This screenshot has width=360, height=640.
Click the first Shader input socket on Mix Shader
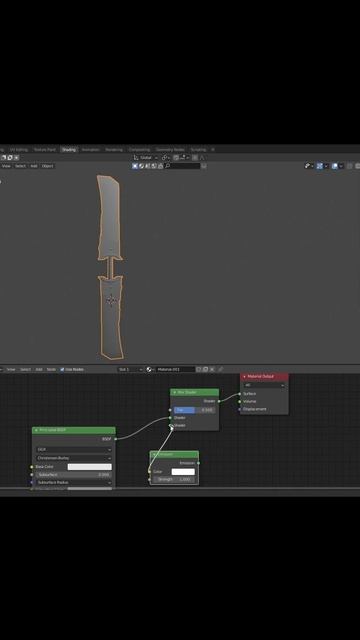click(170, 418)
